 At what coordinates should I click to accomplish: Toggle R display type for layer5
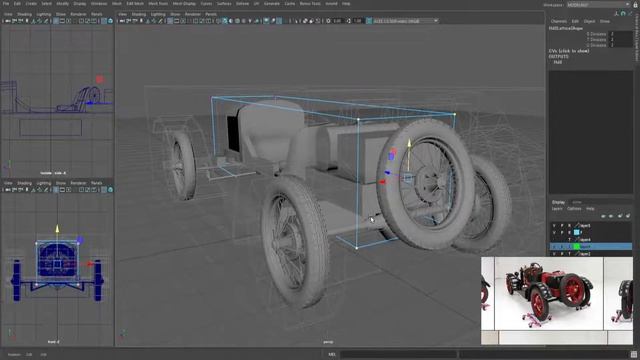click(569, 225)
